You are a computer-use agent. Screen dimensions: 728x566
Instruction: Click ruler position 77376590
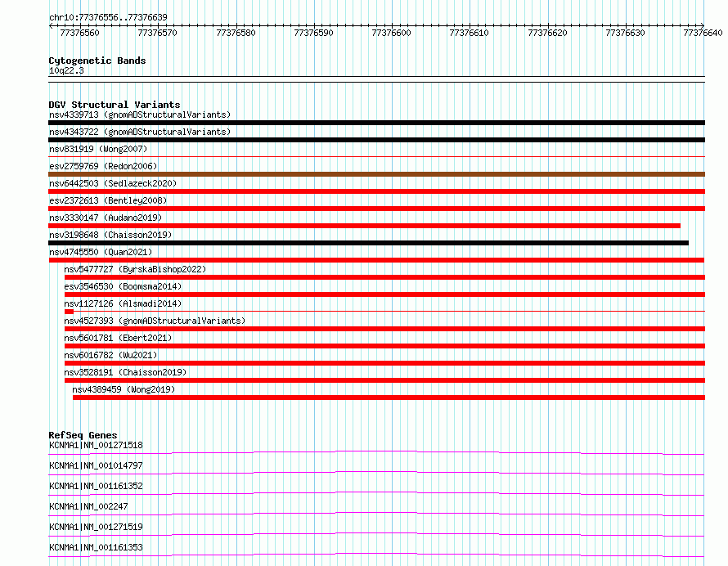click(x=313, y=33)
